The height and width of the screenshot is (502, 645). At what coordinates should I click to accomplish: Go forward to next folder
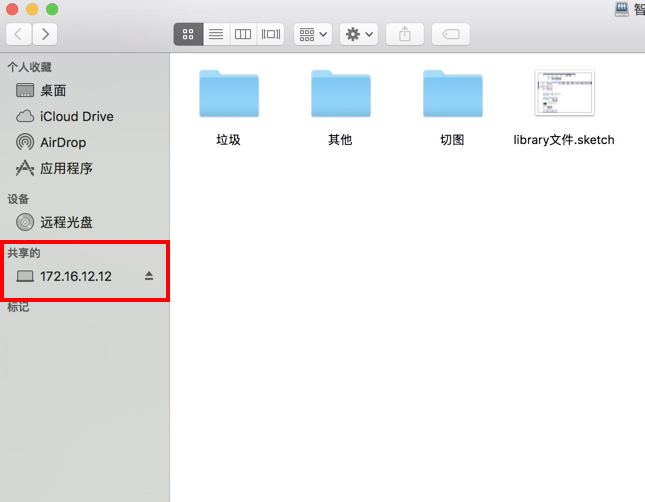[x=45, y=34]
